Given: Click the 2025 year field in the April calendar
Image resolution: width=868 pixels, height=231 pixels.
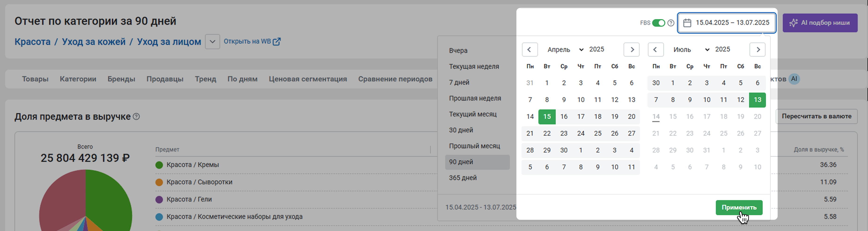Looking at the screenshot, I should click(x=597, y=49).
